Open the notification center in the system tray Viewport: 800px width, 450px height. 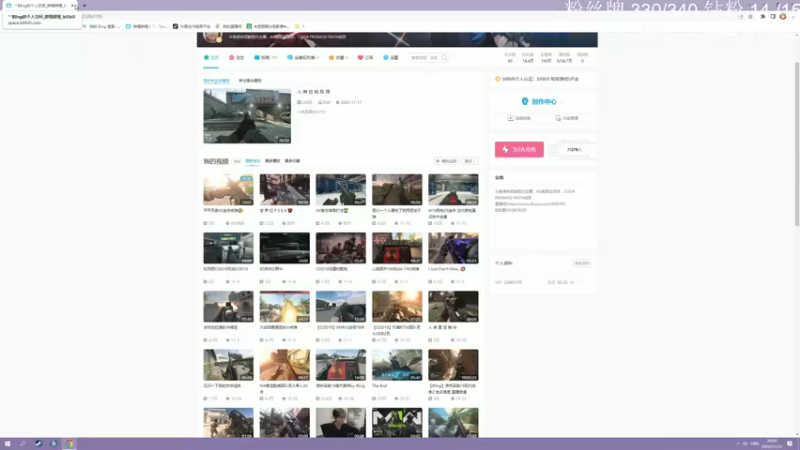point(790,444)
